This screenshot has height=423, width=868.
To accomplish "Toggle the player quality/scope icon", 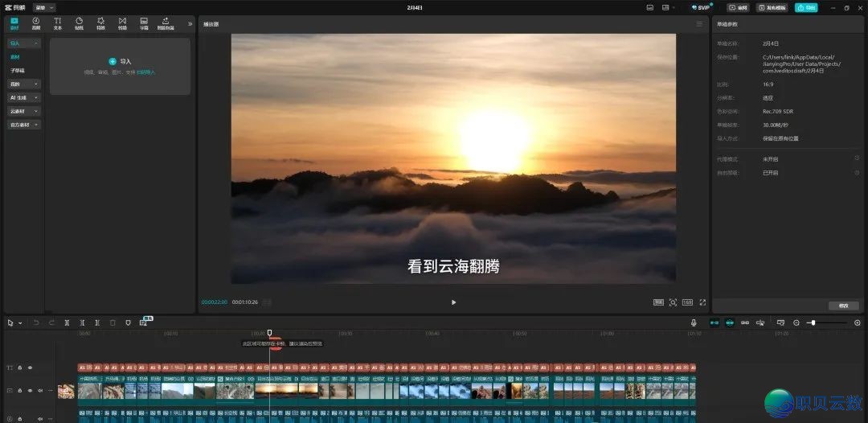I will tap(658, 302).
